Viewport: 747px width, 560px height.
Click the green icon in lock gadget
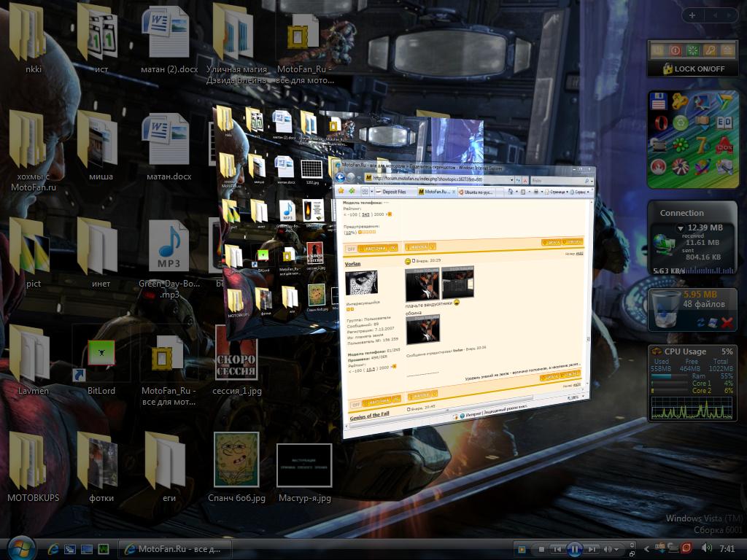point(693,50)
